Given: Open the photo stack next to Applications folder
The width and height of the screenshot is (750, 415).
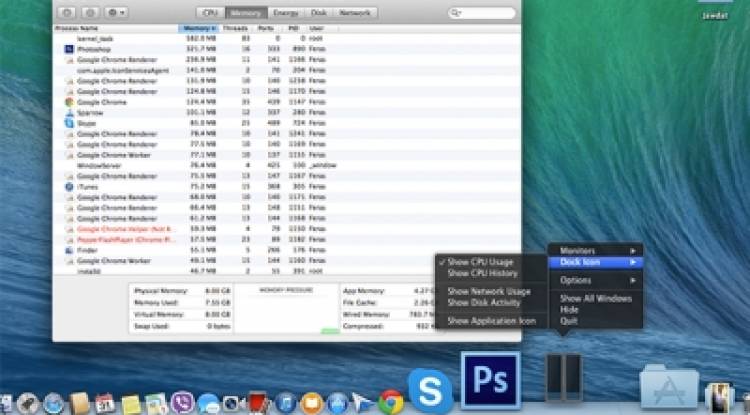Looking at the screenshot, I should tap(719, 397).
